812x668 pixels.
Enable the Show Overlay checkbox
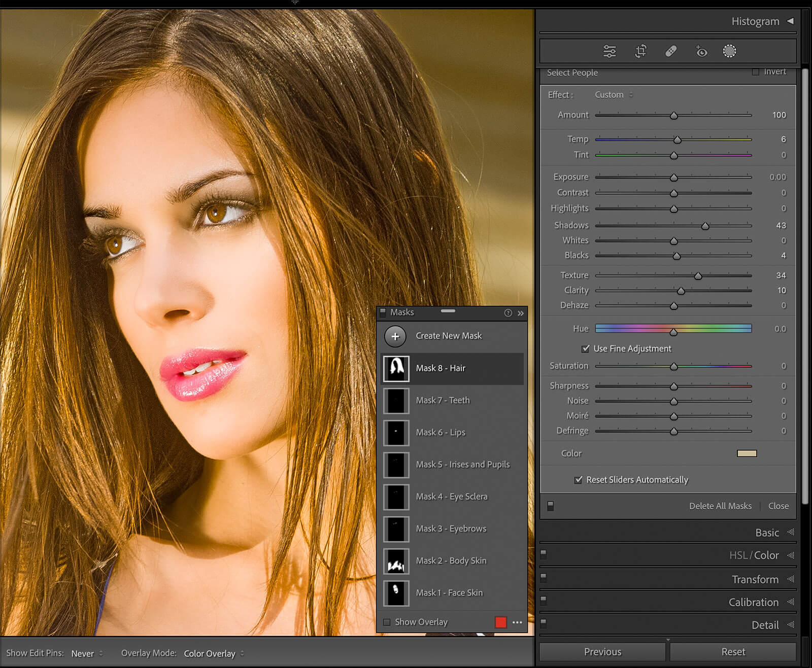tap(387, 622)
